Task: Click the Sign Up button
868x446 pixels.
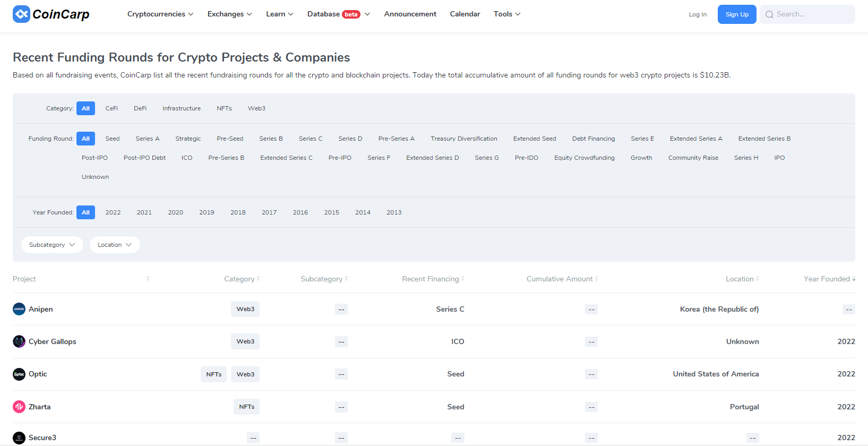Action: coord(737,14)
